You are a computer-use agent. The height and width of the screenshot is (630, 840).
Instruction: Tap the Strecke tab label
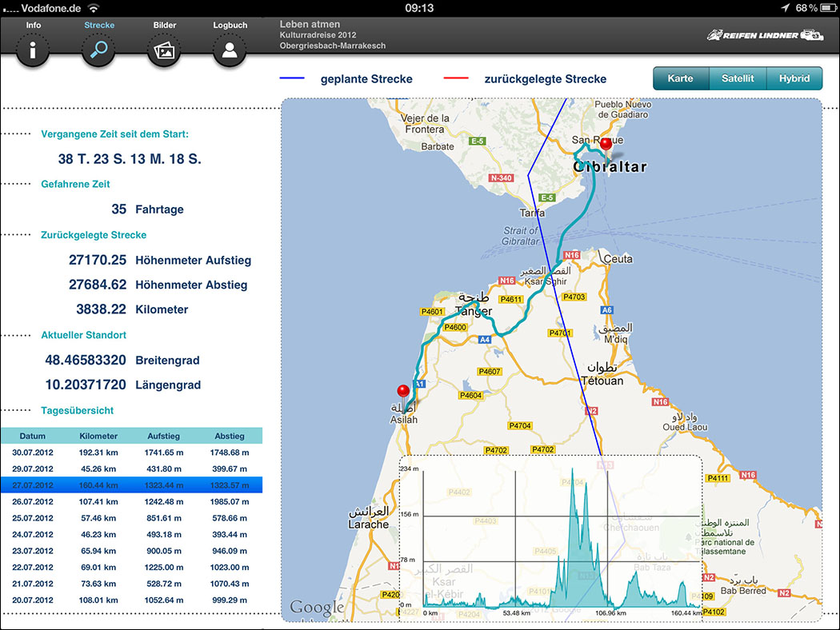(99, 25)
